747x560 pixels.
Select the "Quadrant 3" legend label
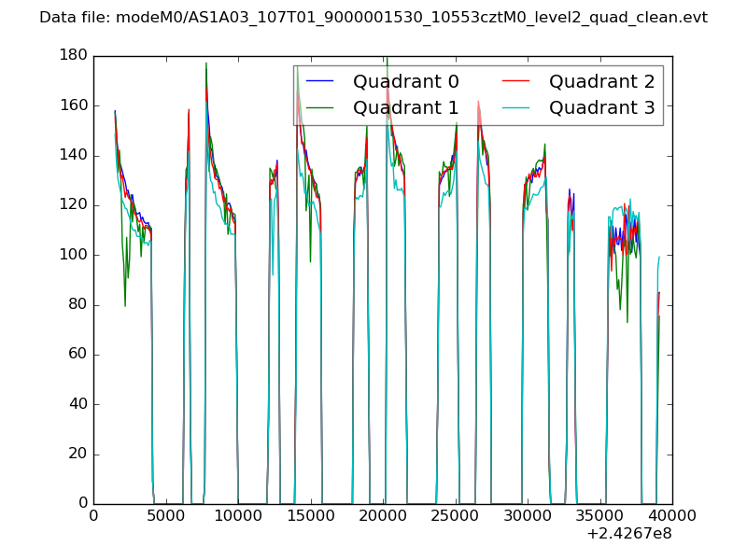(601, 108)
